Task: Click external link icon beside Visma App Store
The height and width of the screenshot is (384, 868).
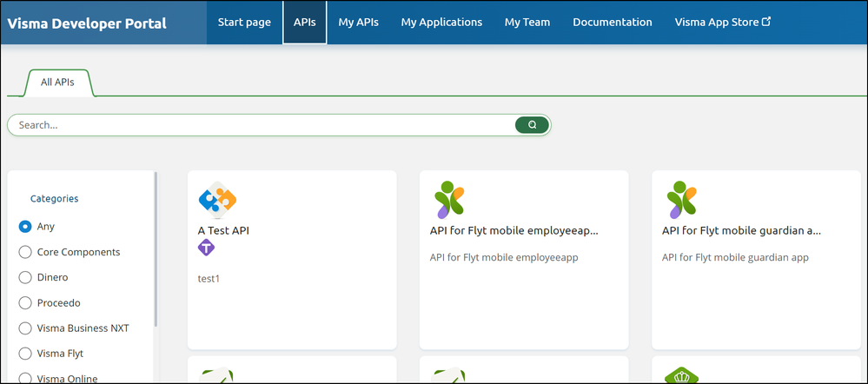Action: [x=766, y=22]
